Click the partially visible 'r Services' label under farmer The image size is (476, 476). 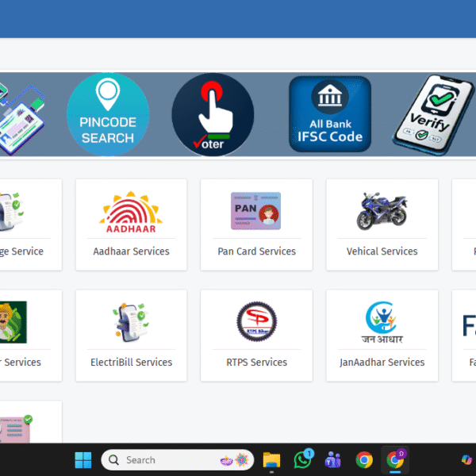21,363
